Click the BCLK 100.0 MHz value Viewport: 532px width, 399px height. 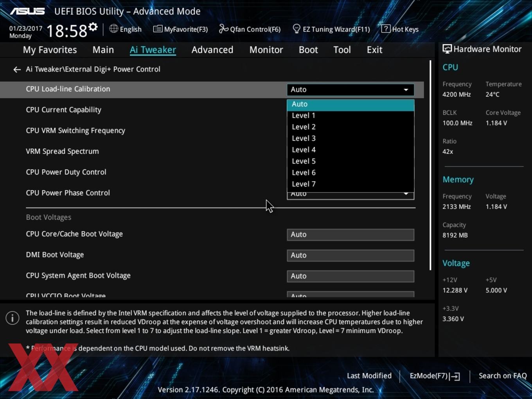pos(457,123)
